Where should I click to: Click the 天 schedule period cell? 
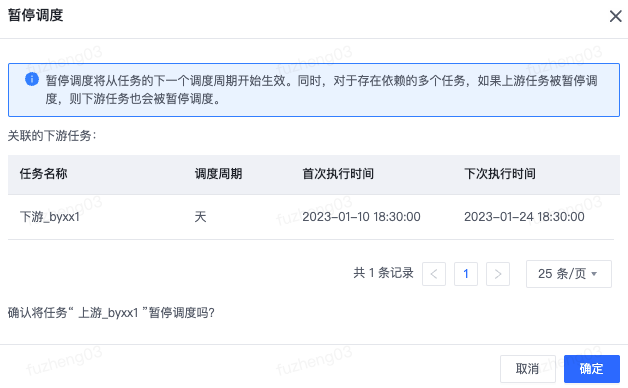(200, 217)
